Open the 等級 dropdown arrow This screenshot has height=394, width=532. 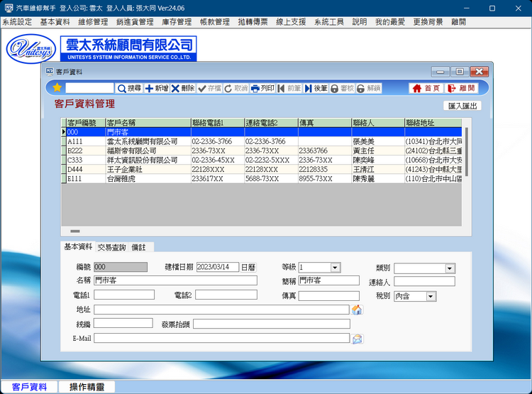coord(335,268)
